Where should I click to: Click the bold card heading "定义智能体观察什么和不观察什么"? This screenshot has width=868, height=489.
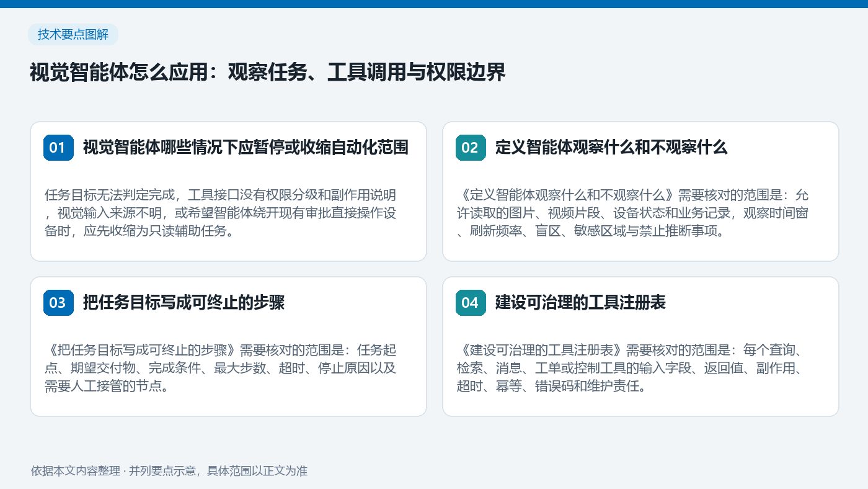pos(611,148)
